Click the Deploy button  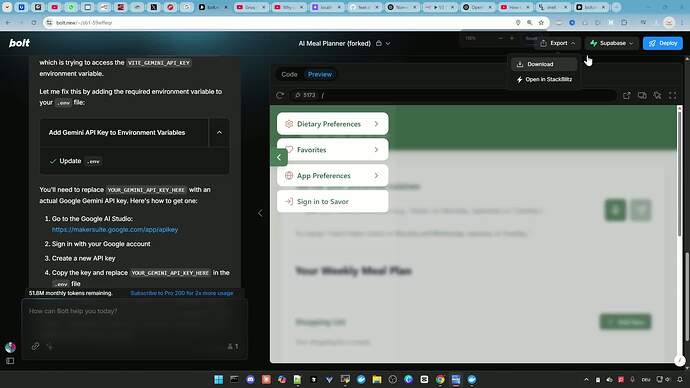(x=663, y=43)
